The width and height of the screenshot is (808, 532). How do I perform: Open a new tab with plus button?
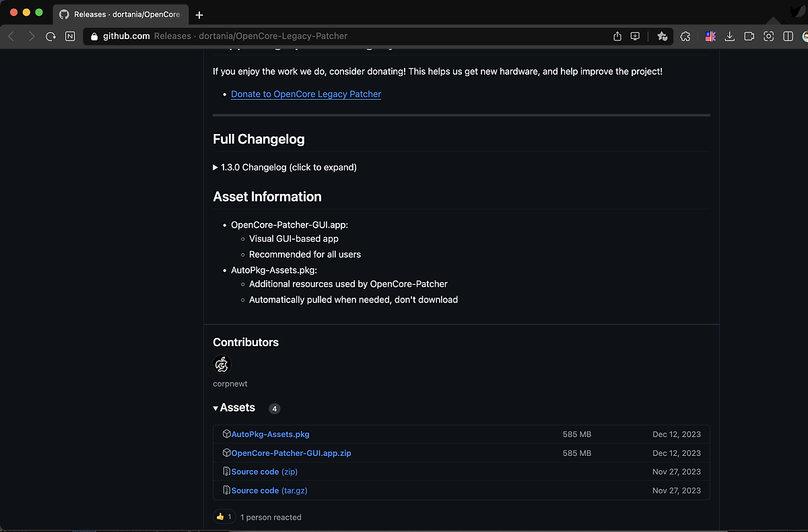(199, 15)
